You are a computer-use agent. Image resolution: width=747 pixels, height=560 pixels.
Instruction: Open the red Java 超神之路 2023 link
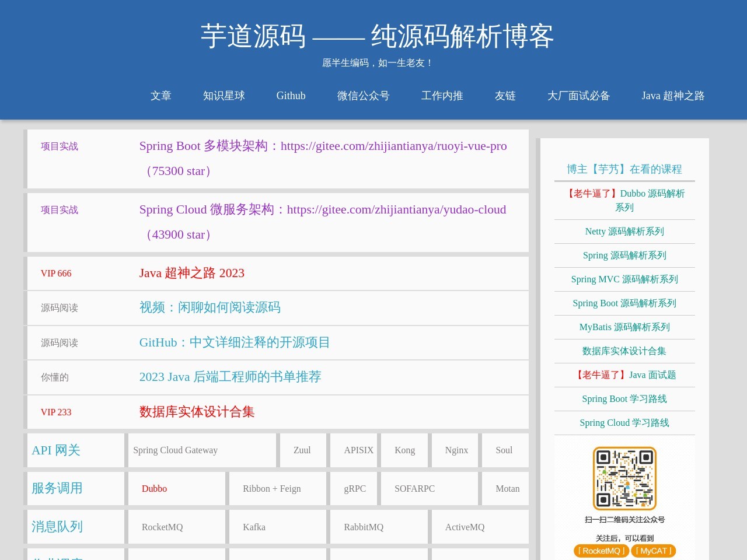click(191, 273)
